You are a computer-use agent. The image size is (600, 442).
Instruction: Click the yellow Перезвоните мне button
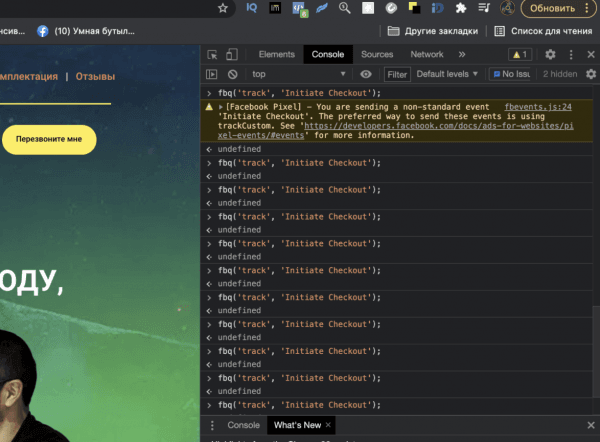49,140
